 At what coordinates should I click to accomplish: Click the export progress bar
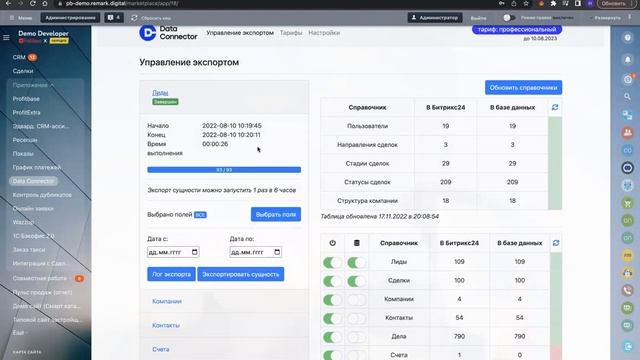(x=224, y=170)
